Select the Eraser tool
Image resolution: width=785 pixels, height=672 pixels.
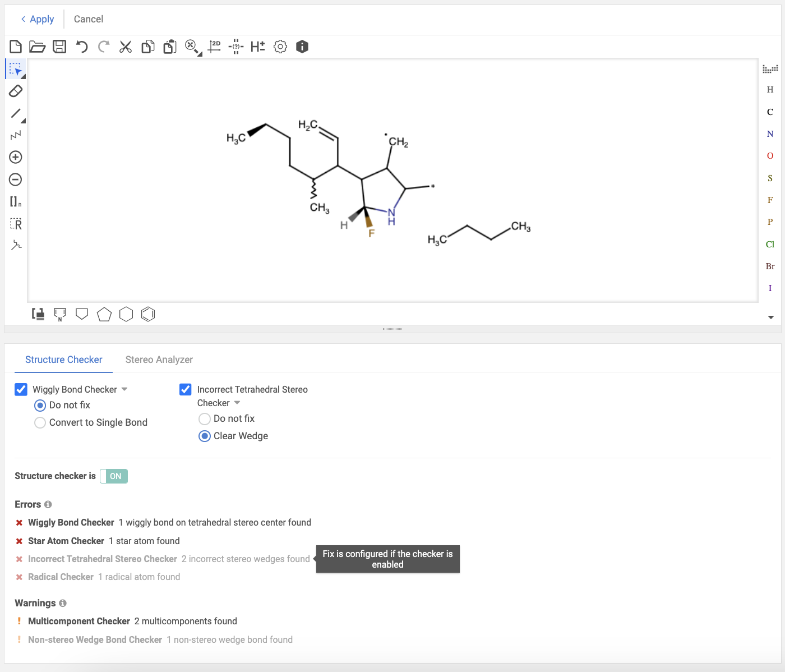pyautogui.click(x=16, y=91)
